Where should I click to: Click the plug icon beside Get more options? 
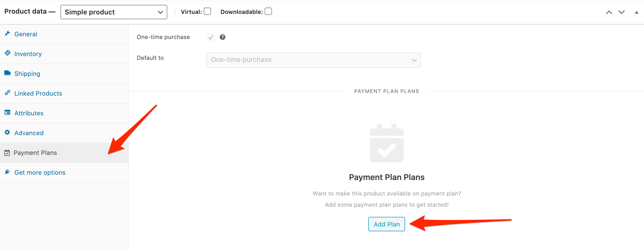point(7,172)
